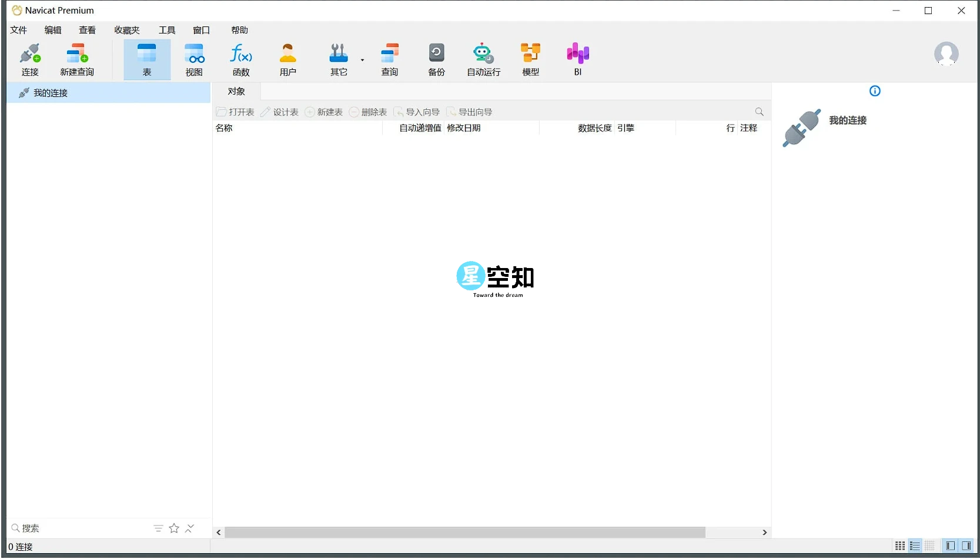This screenshot has width=980, height=559.
Task: Click the user profile avatar
Action: 946,53
